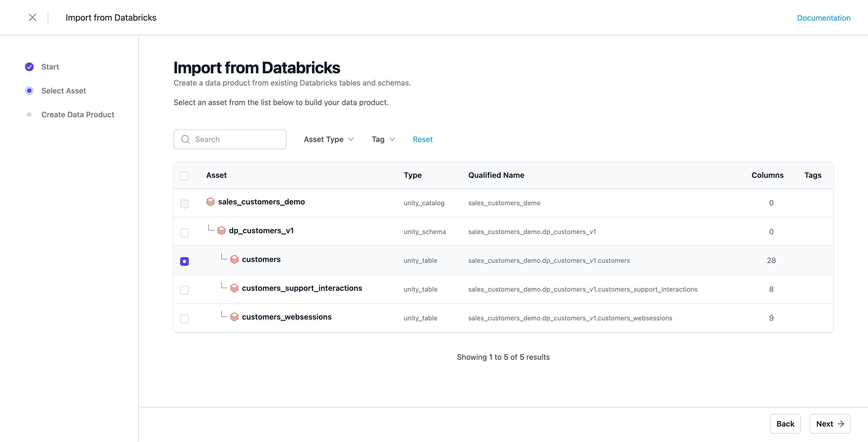Click the Databricks icon beside customers row
The width and height of the screenshot is (868, 442).
coord(234,259)
